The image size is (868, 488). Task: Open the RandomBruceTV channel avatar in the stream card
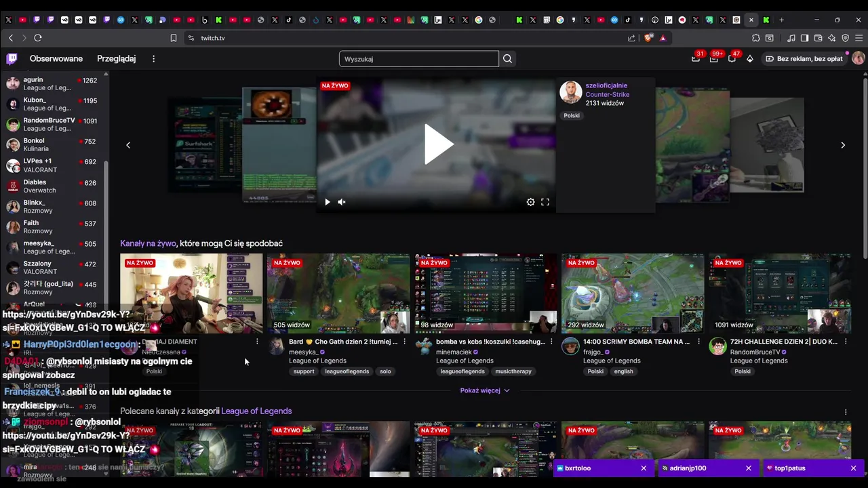coord(717,346)
